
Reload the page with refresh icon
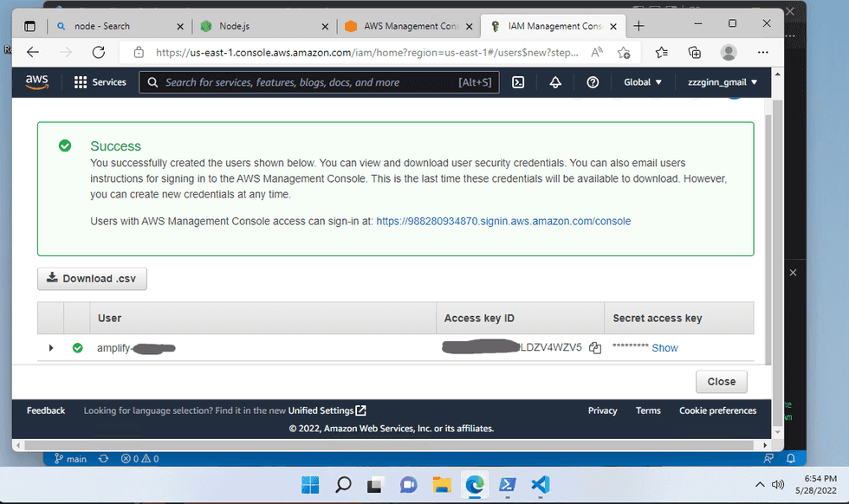pos(99,52)
